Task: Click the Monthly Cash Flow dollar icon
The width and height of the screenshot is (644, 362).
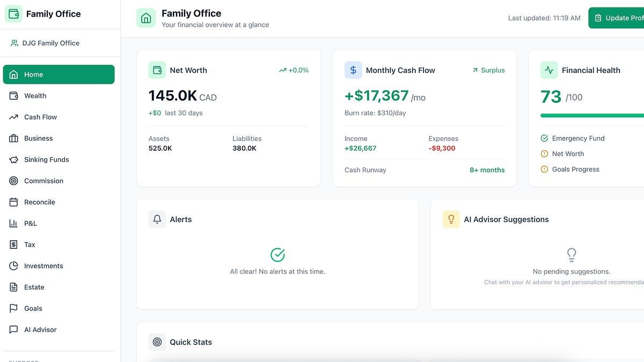Action: [353, 70]
